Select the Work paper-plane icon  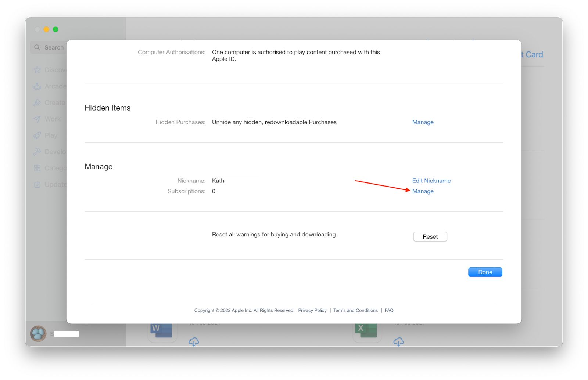(x=37, y=119)
